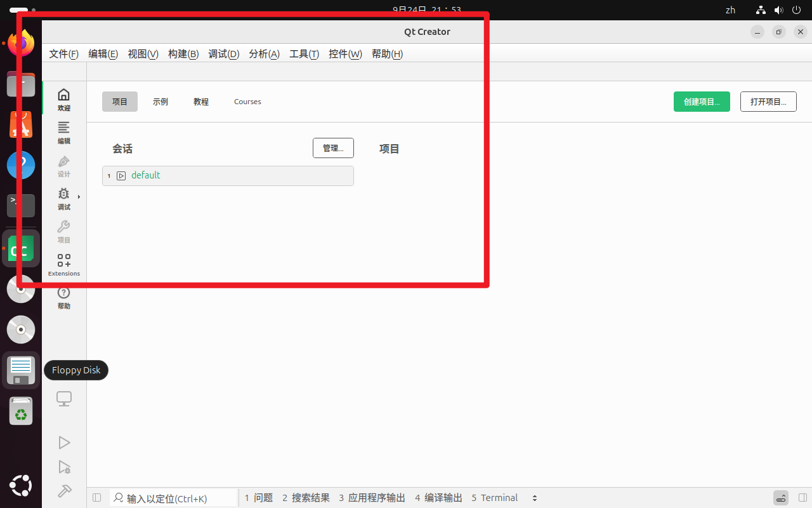Switch to 编辑 (Edit) mode
Image resolution: width=812 pixels, height=508 pixels.
64,133
